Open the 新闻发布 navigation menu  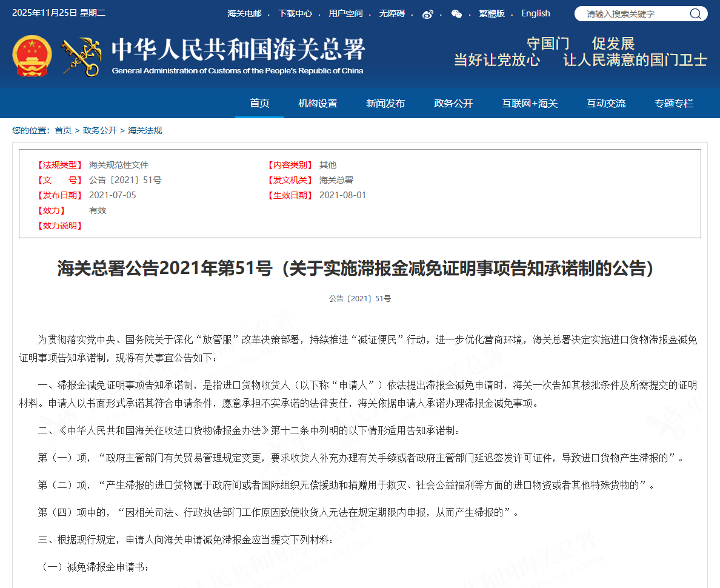coord(385,104)
